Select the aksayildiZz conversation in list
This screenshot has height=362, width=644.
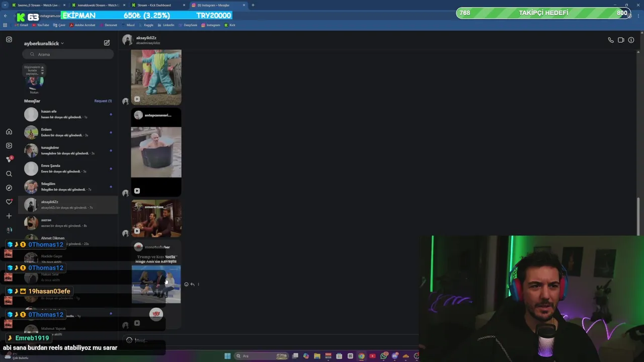click(68, 205)
